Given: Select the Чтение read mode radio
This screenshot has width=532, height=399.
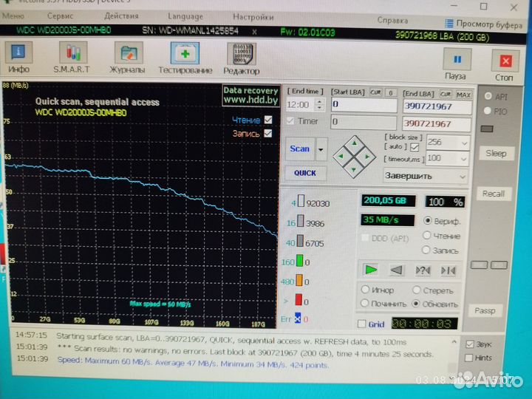Looking at the screenshot, I should pyautogui.click(x=426, y=235).
